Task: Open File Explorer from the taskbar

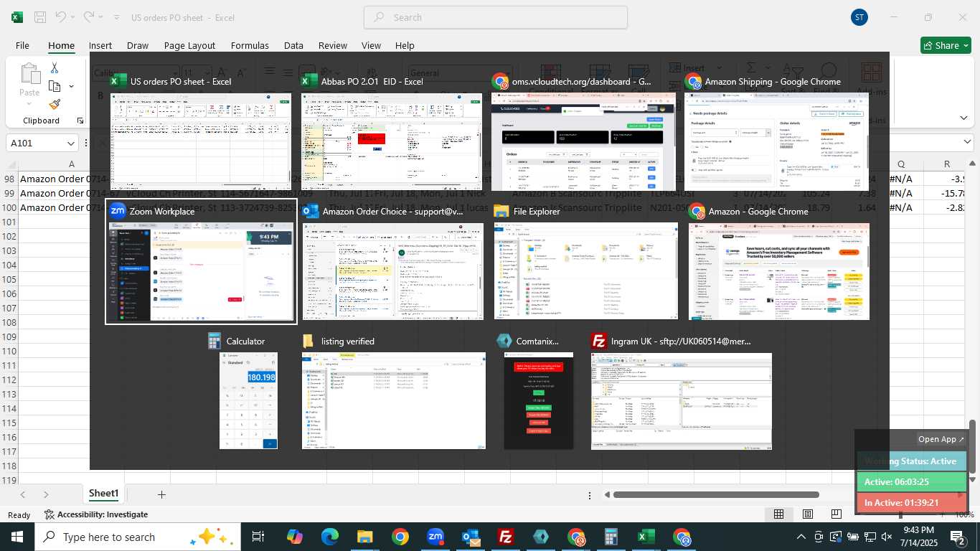Action: coord(364,537)
